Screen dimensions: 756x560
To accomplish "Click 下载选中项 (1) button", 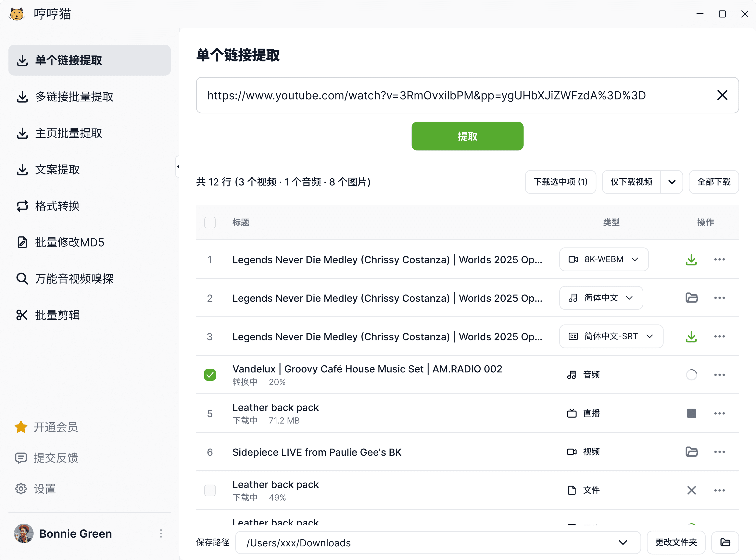I will [x=561, y=182].
